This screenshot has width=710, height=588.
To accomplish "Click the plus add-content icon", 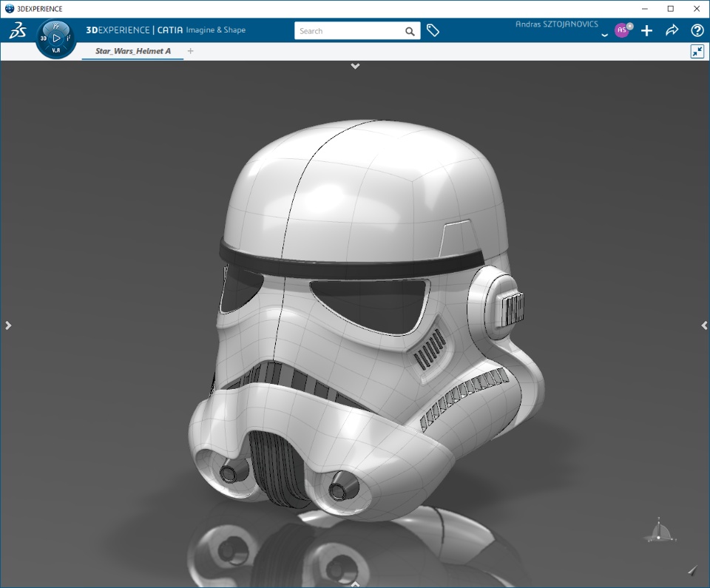I will point(646,30).
